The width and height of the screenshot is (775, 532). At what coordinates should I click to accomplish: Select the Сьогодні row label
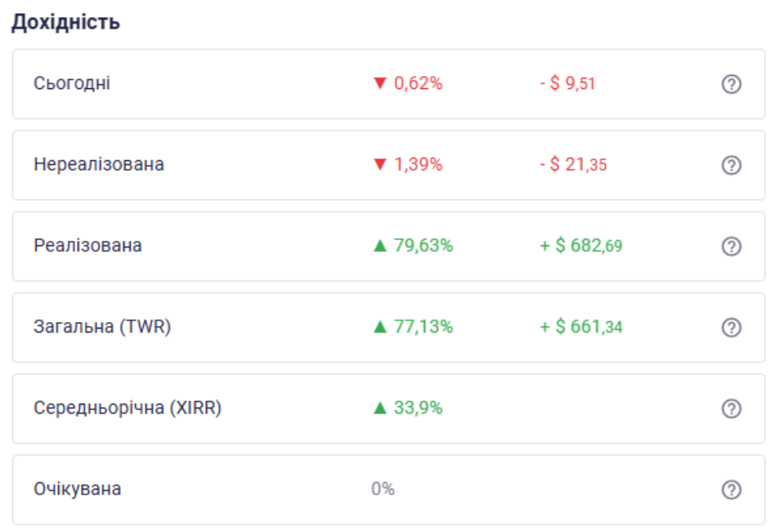tap(72, 83)
